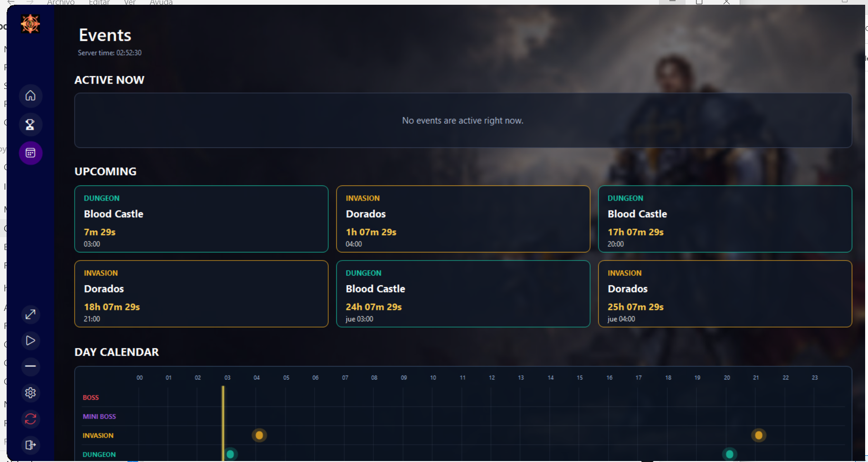Open the Home page icon
Image resolution: width=868 pixels, height=462 pixels.
[x=30, y=96]
